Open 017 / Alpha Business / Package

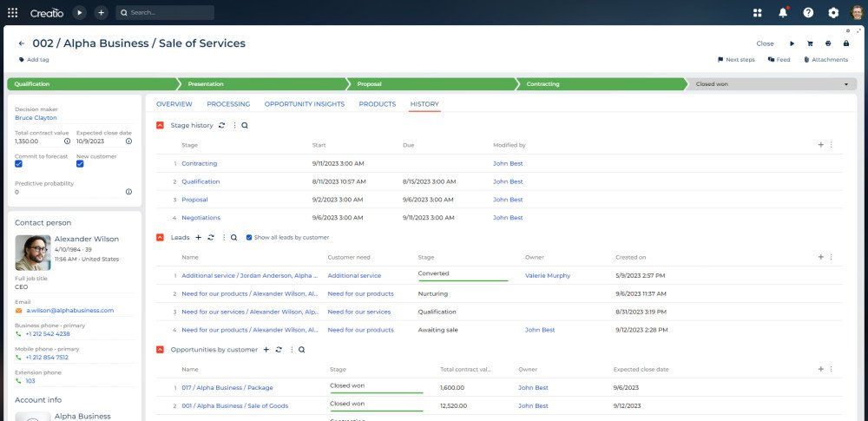(227, 388)
